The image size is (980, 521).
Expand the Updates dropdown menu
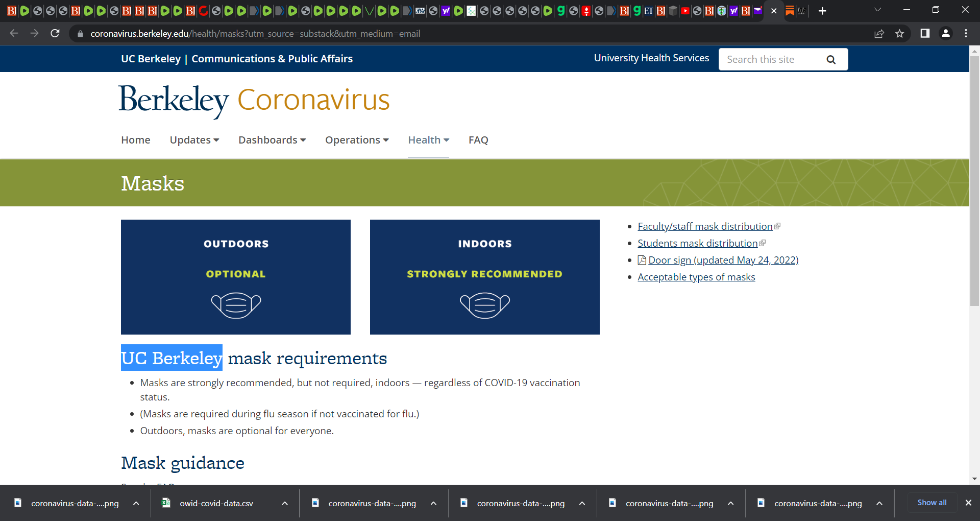tap(194, 140)
